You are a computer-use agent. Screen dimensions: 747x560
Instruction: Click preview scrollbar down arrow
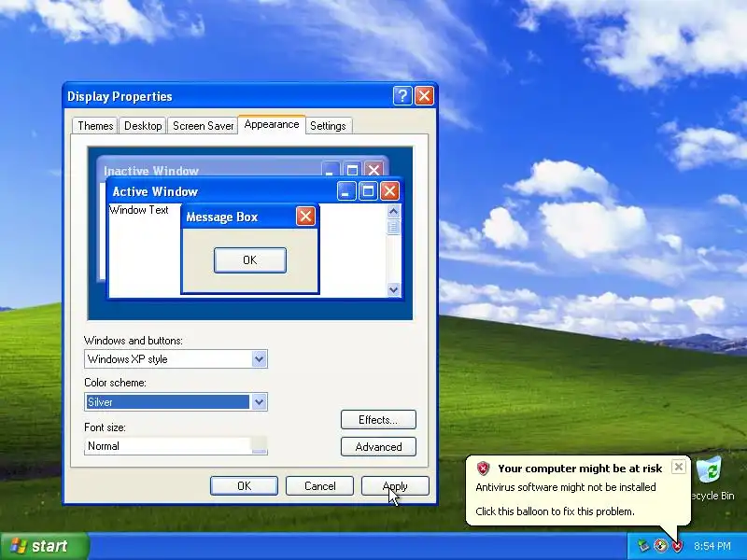pyautogui.click(x=393, y=289)
